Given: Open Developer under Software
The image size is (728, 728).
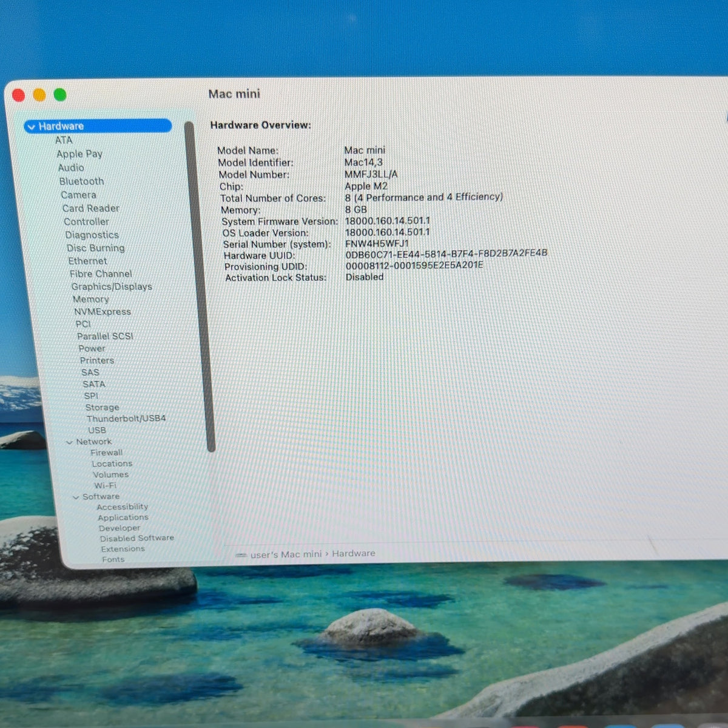Looking at the screenshot, I should tap(119, 528).
